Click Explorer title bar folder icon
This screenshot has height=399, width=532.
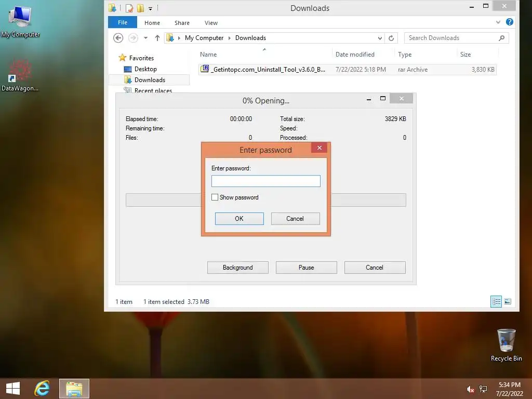(x=112, y=7)
